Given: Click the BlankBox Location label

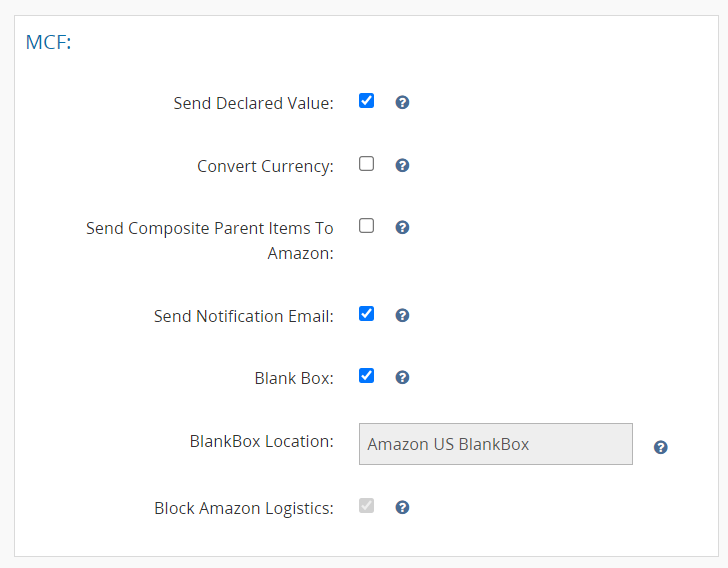Looking at the screenshot, I should coord(261,441).
